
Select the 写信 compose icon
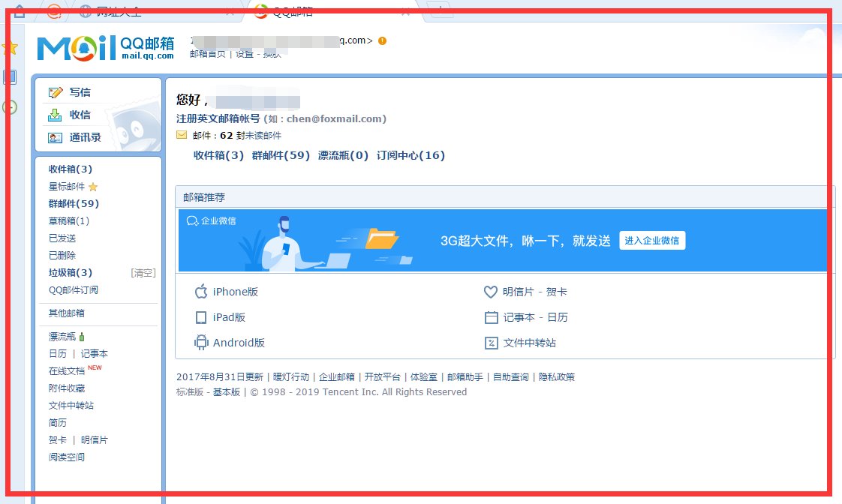55,91
